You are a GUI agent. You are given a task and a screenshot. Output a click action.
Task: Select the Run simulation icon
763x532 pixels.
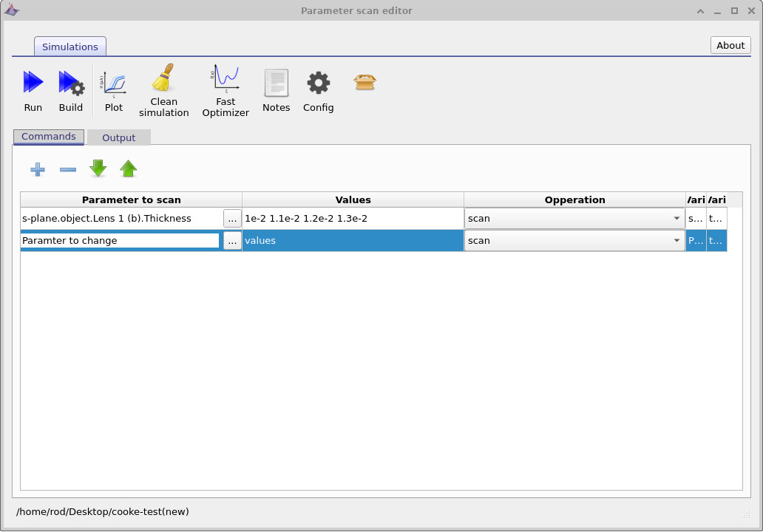[x=33, y=83]
